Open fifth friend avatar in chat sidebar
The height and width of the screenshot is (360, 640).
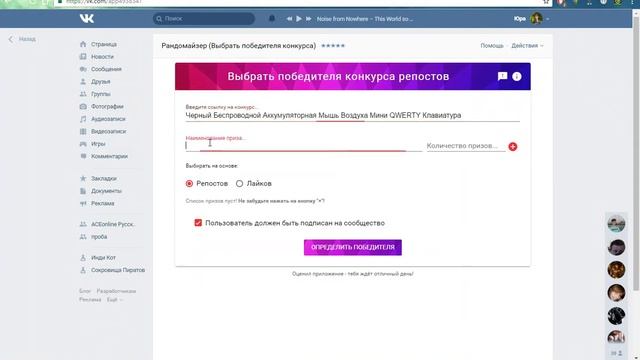tap(616, 316)
